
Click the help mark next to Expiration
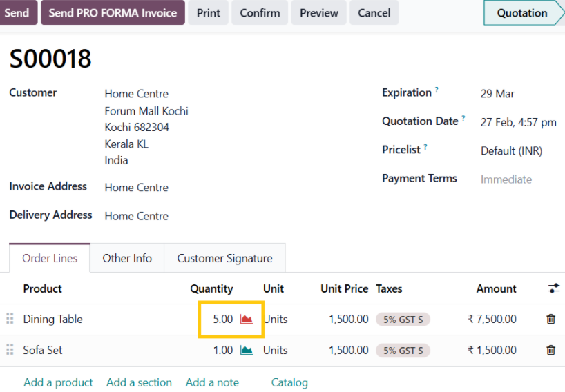pyautogui.click(x=437, y=90)
